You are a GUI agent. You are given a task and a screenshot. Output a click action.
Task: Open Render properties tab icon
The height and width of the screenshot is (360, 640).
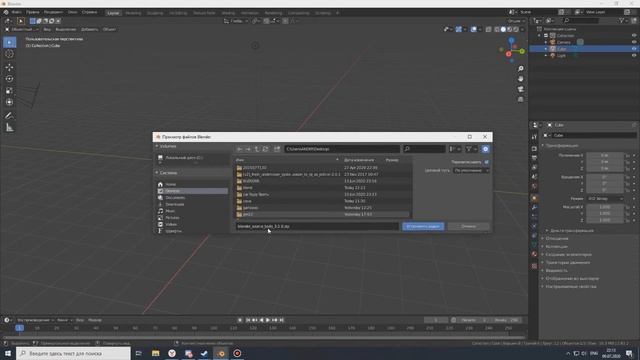(534, 149)
